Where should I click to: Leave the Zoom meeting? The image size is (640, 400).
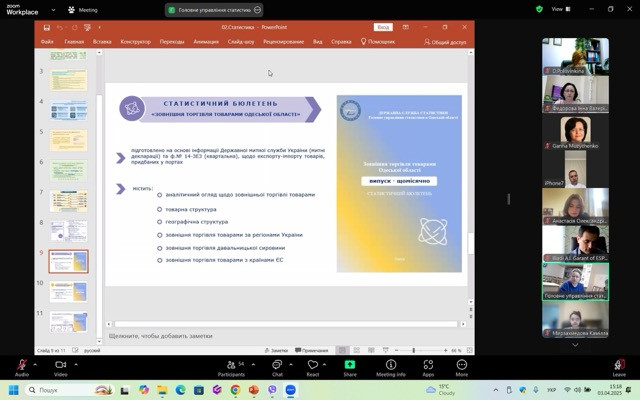pos(619,367)
